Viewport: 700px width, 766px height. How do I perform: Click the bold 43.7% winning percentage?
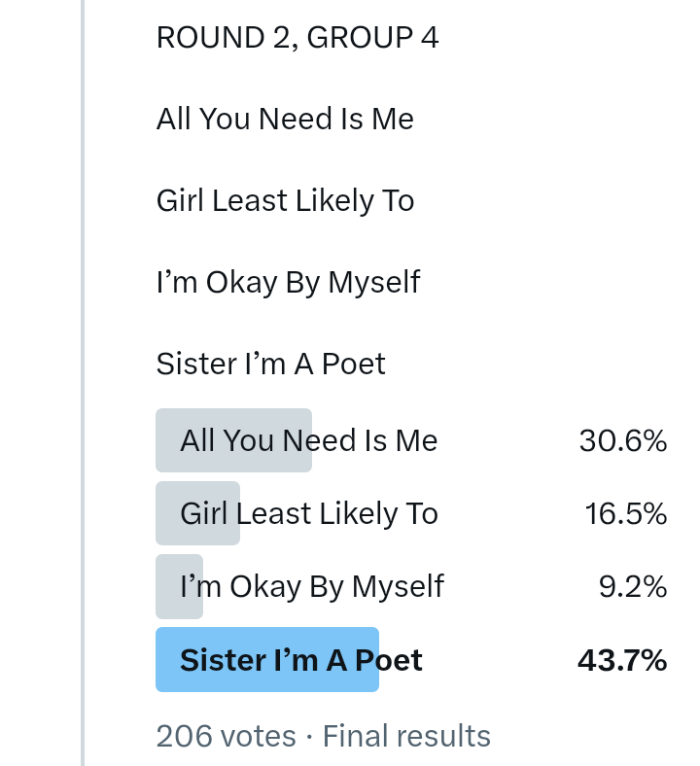pyautogui.click(x=621, y=660)
